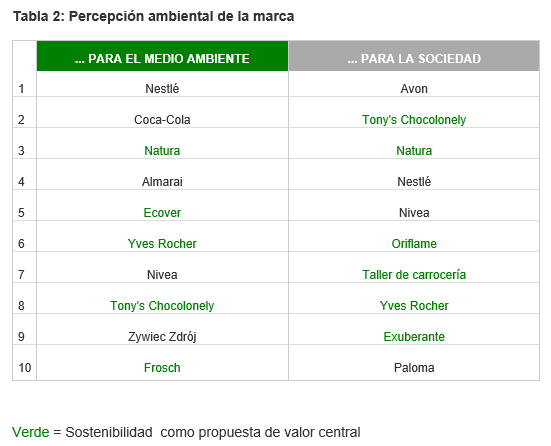Click the green Verde legend word
This screenshot has width=551, height=446.
point(31,432)
